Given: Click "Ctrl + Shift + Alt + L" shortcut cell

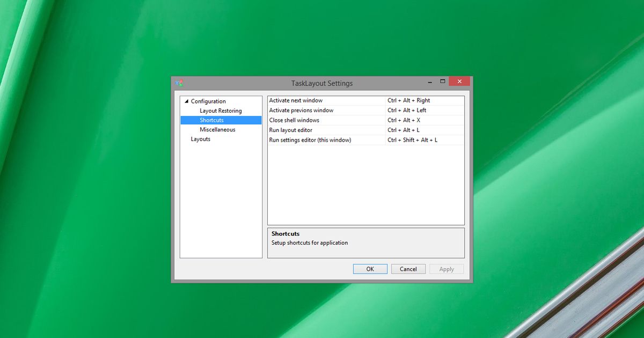Looking at the screenshot, I should pyautogui.click(x=413, y=139).
